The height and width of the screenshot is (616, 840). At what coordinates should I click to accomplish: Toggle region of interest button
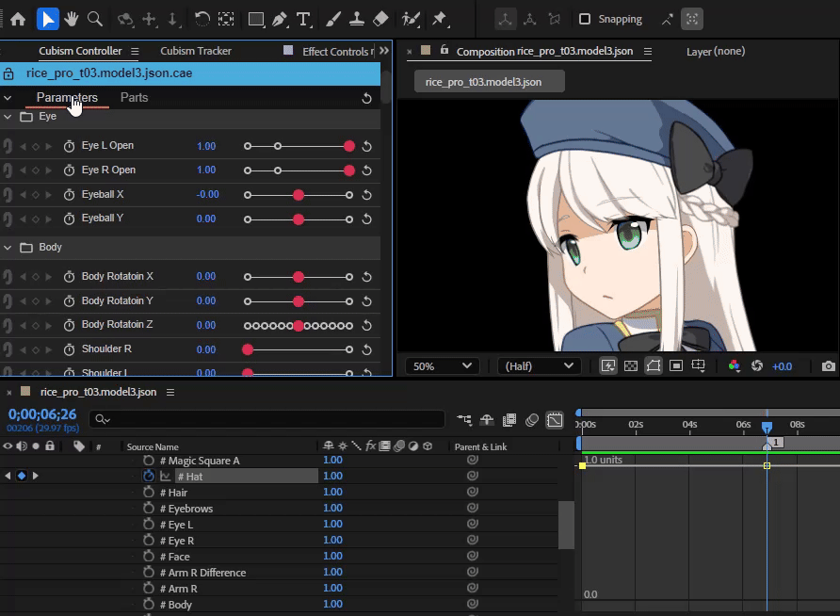676,365
